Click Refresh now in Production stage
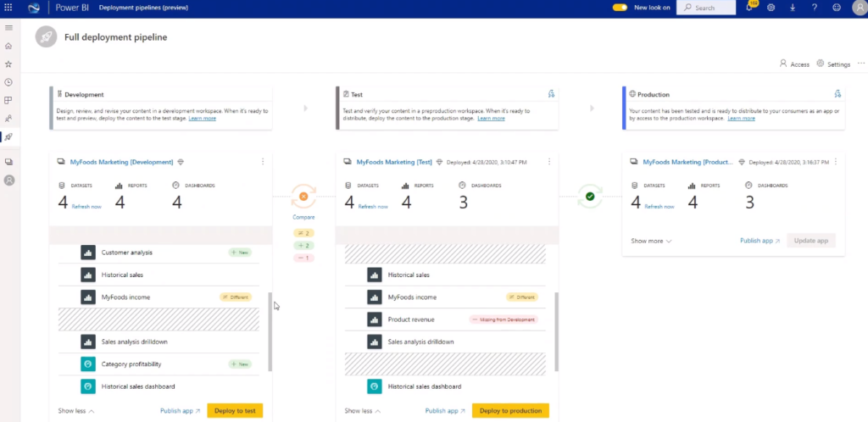The image size is (868, 422). 659,206
